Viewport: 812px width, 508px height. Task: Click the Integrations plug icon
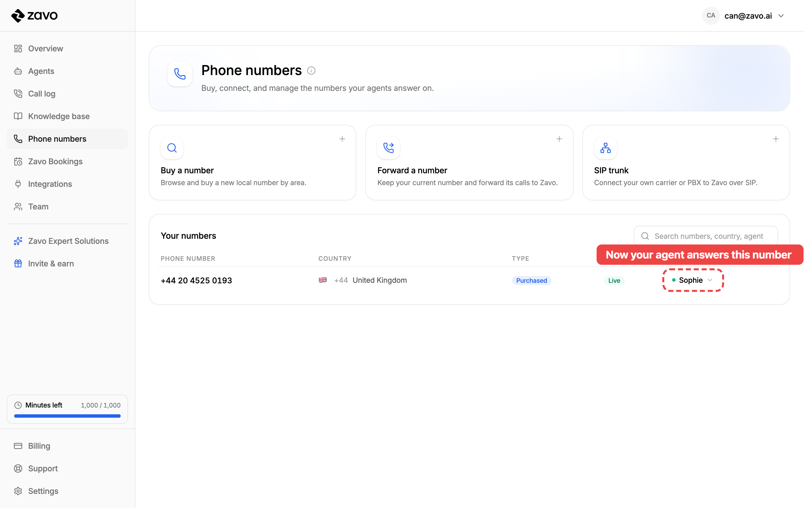18,184
